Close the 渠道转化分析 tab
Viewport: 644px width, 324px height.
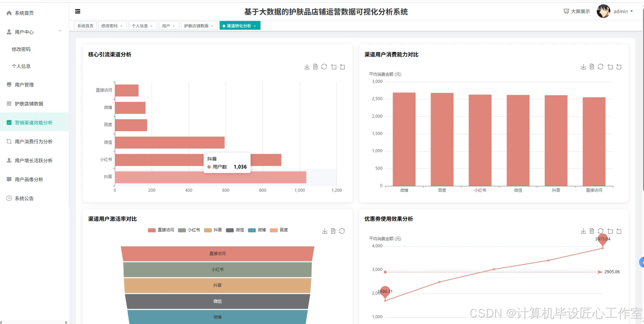[255, 26]
